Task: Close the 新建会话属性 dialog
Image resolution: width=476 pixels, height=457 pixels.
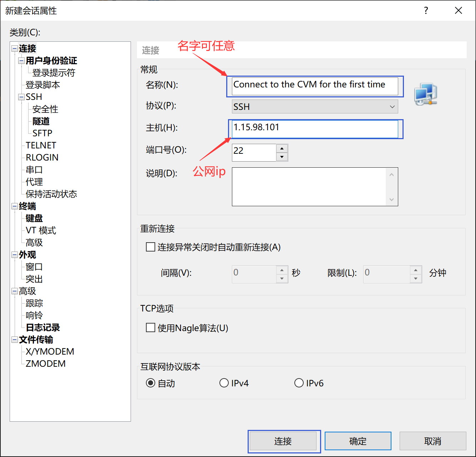Action: tap(459, 10)
